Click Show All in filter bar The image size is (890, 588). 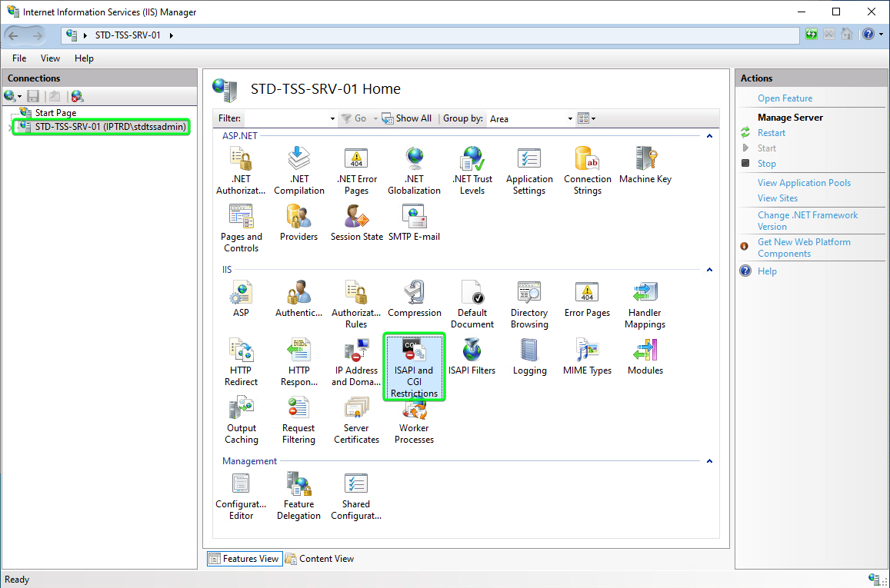407,118
